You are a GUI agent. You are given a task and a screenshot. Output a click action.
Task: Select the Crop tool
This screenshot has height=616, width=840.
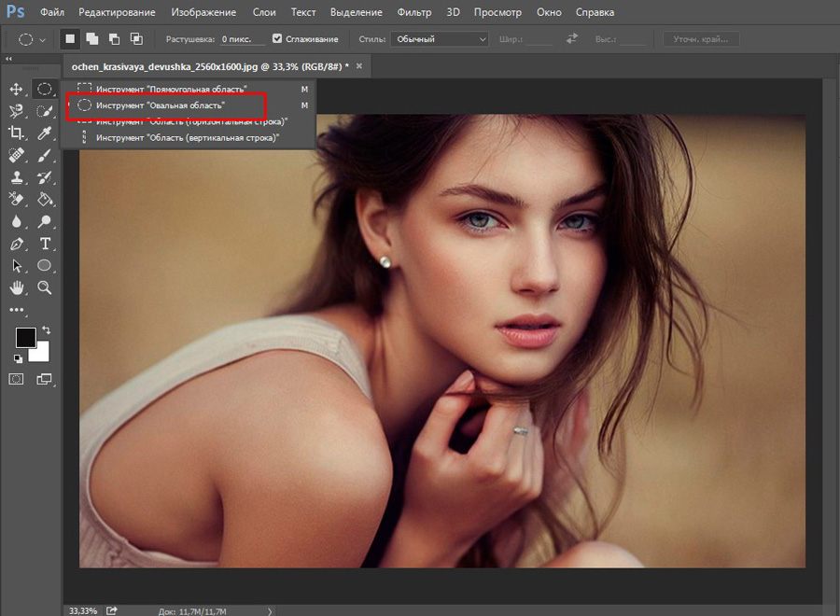16,133
